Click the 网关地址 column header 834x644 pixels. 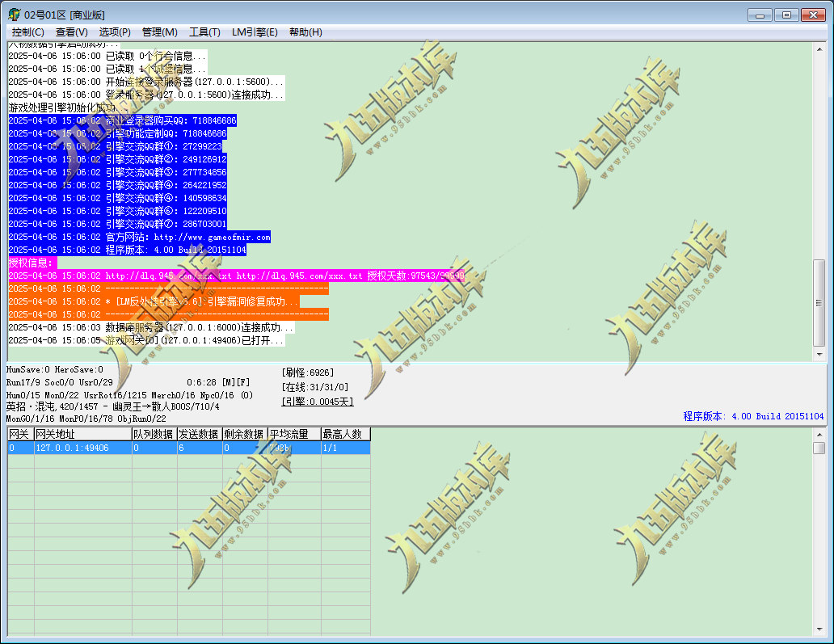tap(83, 434)
